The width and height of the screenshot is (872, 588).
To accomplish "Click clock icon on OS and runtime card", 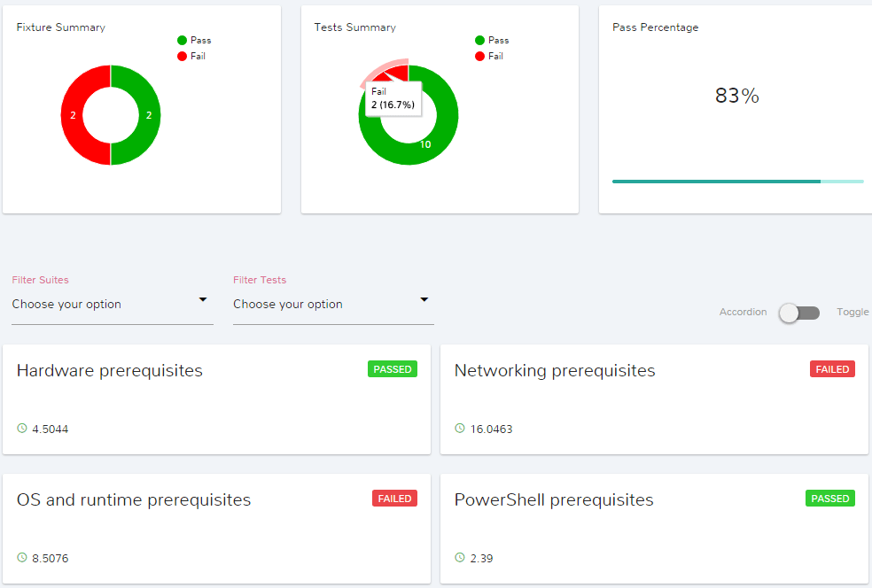I will coord(22,558).
